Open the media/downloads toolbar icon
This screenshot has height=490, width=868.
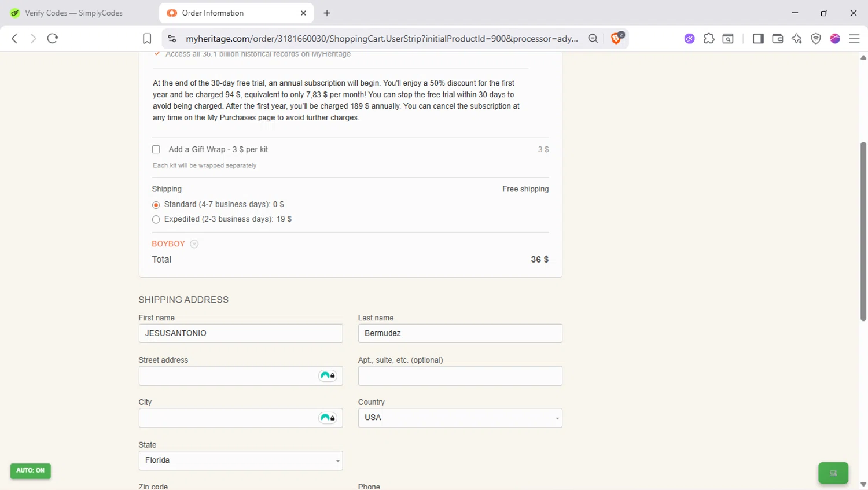pos(728,39)
